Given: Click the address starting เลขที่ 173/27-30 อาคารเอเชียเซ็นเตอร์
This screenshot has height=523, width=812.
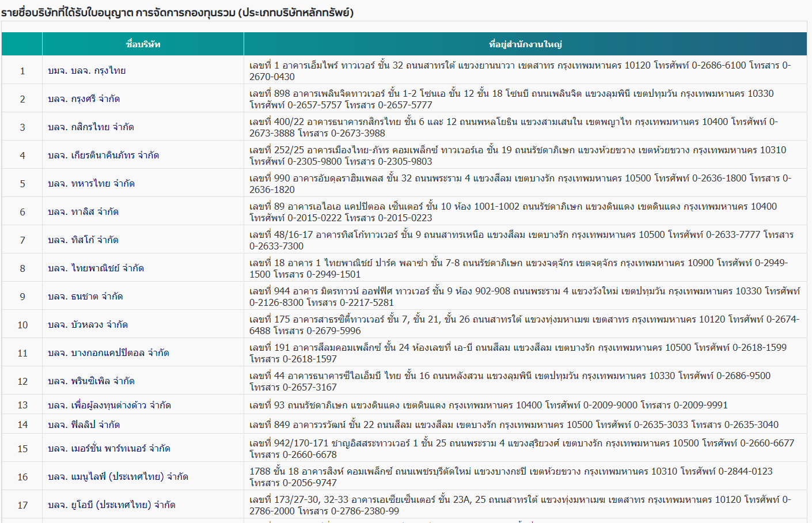Looking at the screenshot, I should (x=520, y=505).
